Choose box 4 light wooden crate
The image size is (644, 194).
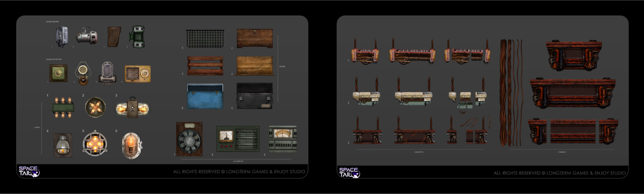click(x=255, y=66)
